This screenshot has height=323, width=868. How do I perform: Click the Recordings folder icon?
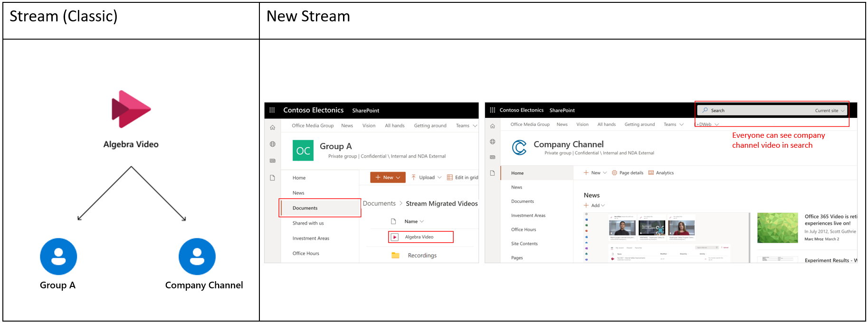[395, 255]
